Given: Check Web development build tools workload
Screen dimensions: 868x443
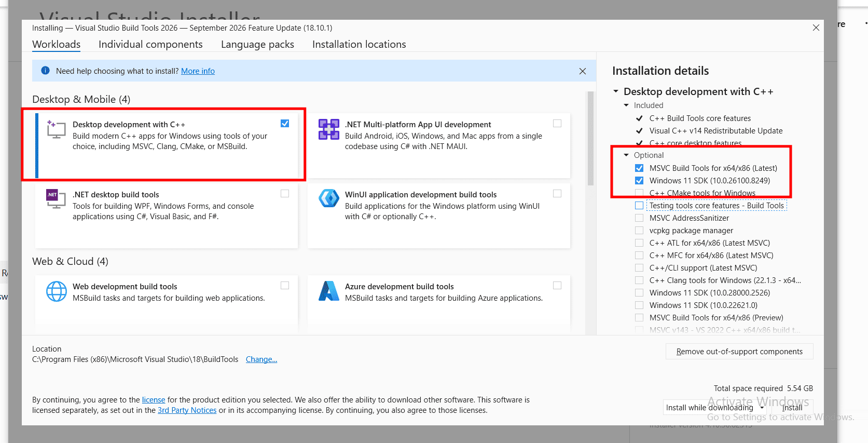Looking at the screenshot, I should tap(285, 286).
